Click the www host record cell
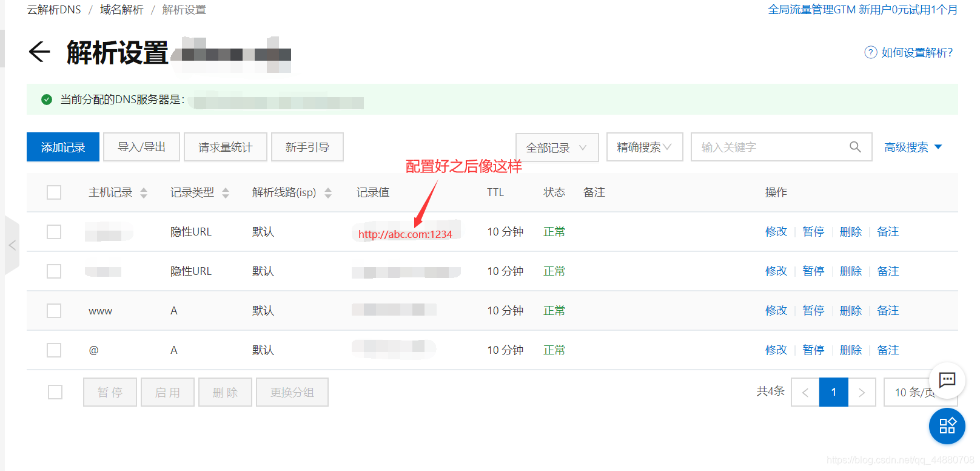 [100, 311]
